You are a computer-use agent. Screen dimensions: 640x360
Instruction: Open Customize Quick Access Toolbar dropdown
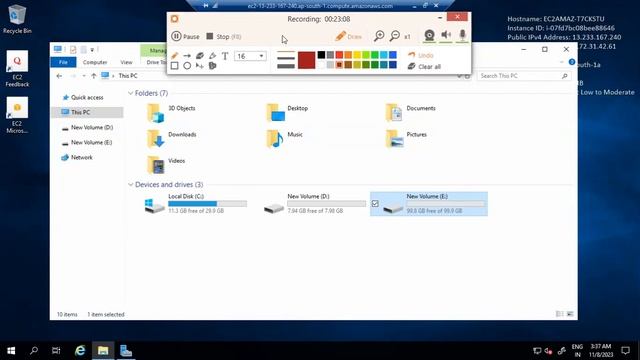click(x=92, y=49)
